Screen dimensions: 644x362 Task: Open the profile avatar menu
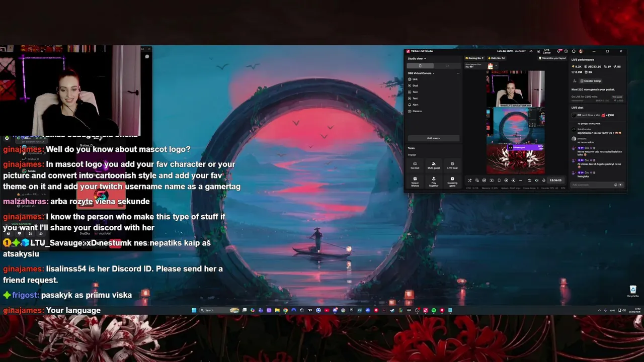pyautogui.click(x=581, y=51)
